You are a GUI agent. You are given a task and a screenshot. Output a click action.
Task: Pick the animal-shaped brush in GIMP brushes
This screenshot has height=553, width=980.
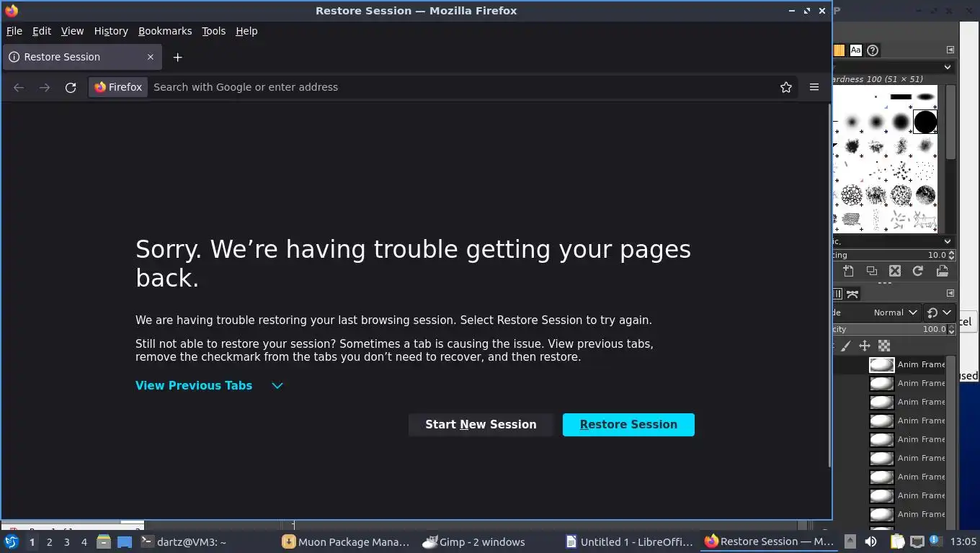pos(925,219)
